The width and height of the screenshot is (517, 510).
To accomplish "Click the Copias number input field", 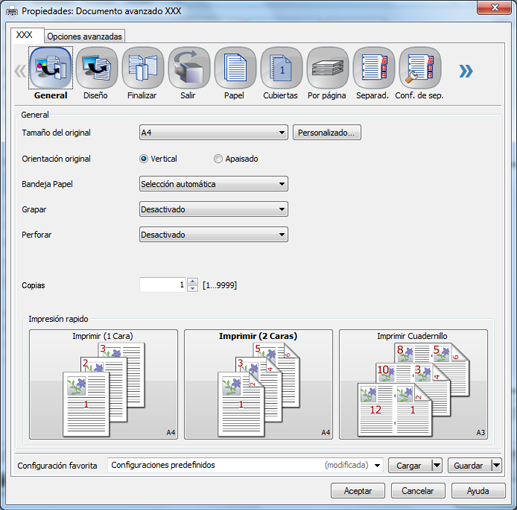I will click(x=163, y=285).
